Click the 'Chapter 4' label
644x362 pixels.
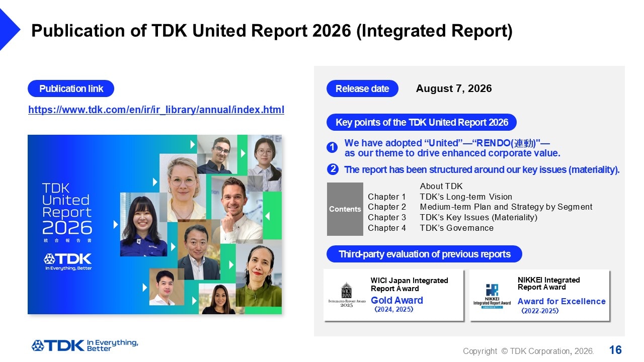[x=387, y=228]
